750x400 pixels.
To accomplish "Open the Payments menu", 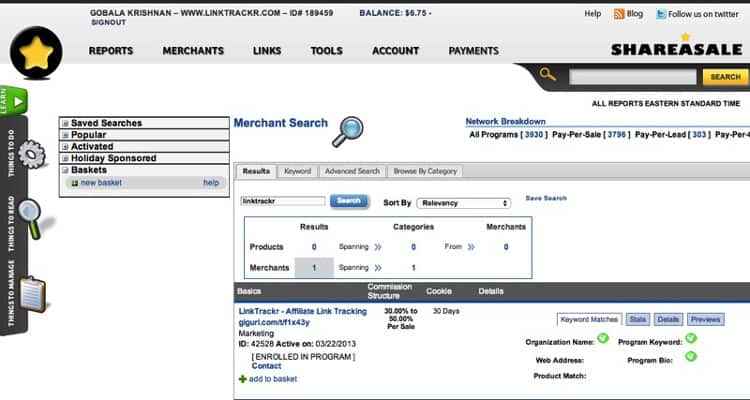I will pyautogui.click(x=474, y=51).
